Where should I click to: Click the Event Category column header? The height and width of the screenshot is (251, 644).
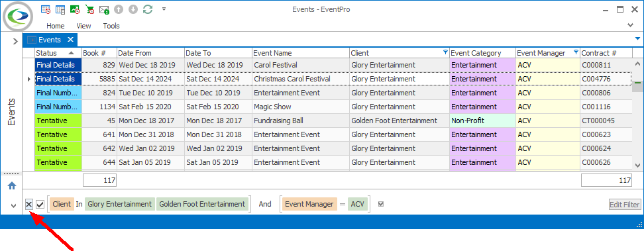point(482,53)
